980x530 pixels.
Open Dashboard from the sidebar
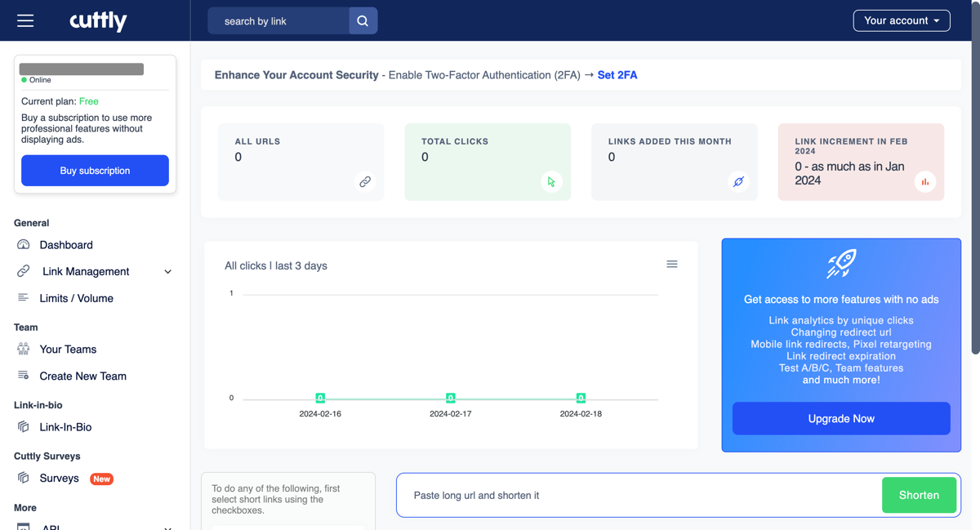[65, 245]
